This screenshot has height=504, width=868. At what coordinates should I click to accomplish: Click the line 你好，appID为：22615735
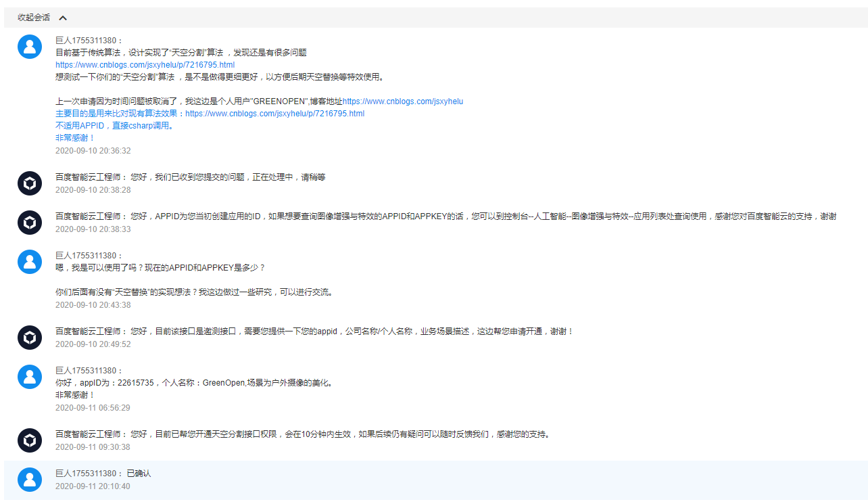pos(195,383)
